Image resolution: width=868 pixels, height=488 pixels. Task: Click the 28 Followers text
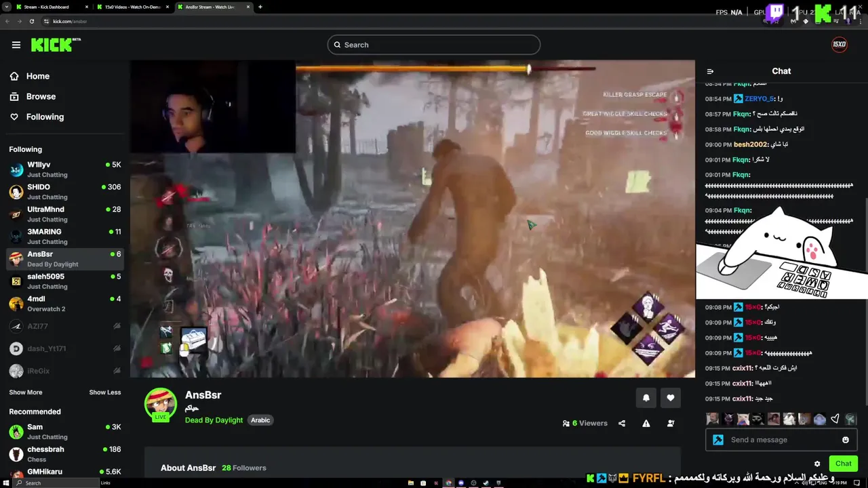pos(244,468)
